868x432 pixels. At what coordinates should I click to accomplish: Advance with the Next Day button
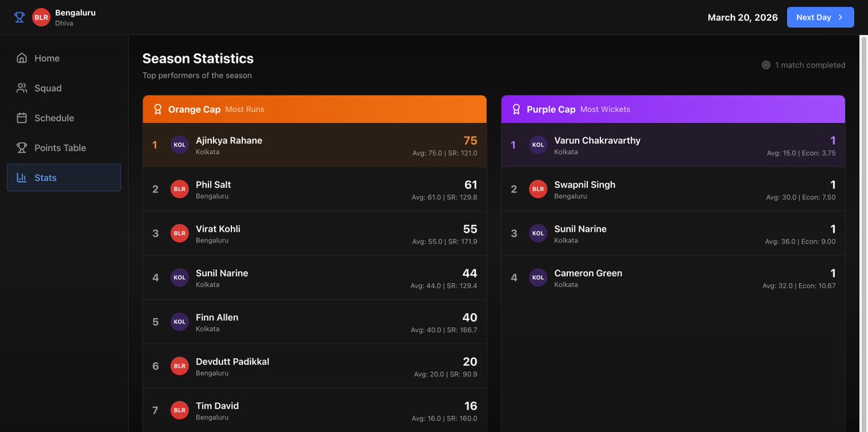click(x=820, y=17)
